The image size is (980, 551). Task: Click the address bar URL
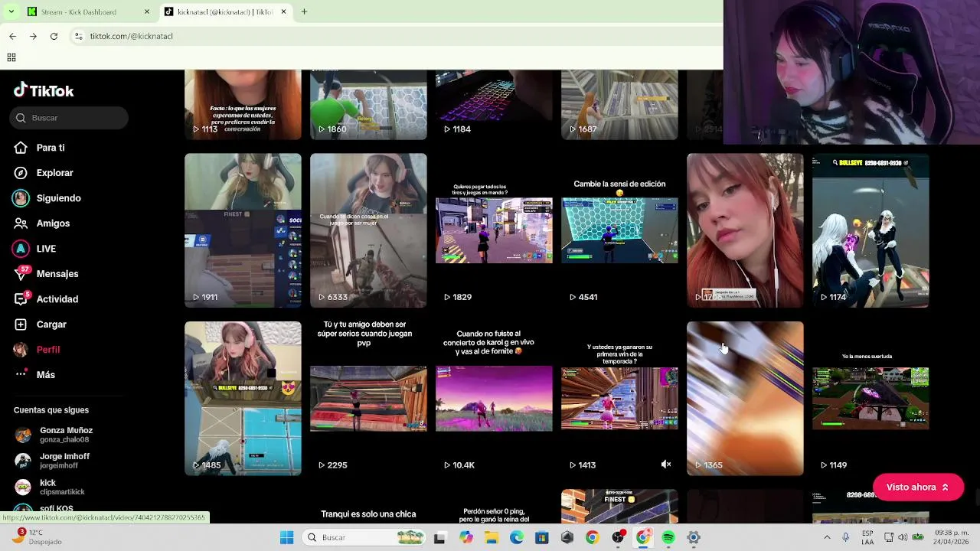(131, 36)
